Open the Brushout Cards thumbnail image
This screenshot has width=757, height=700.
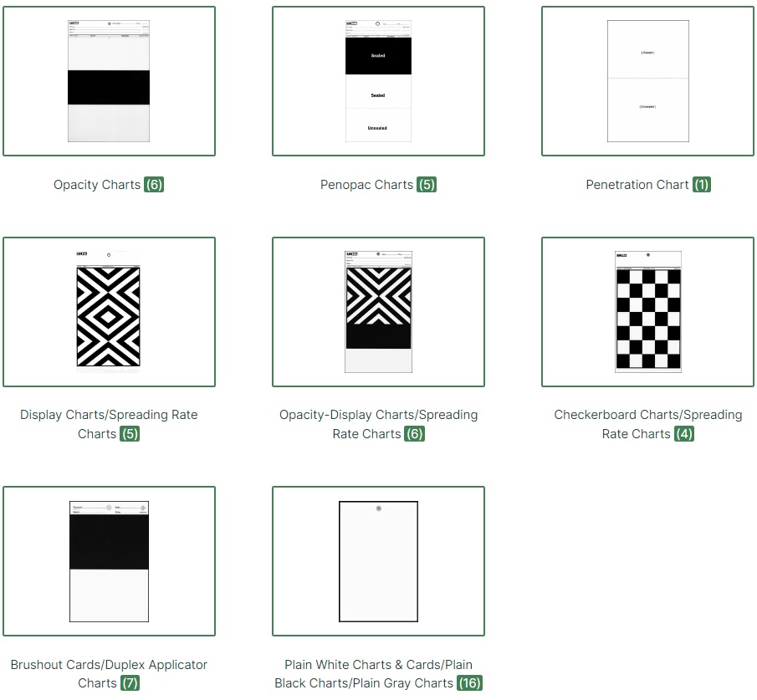[109, 561]
